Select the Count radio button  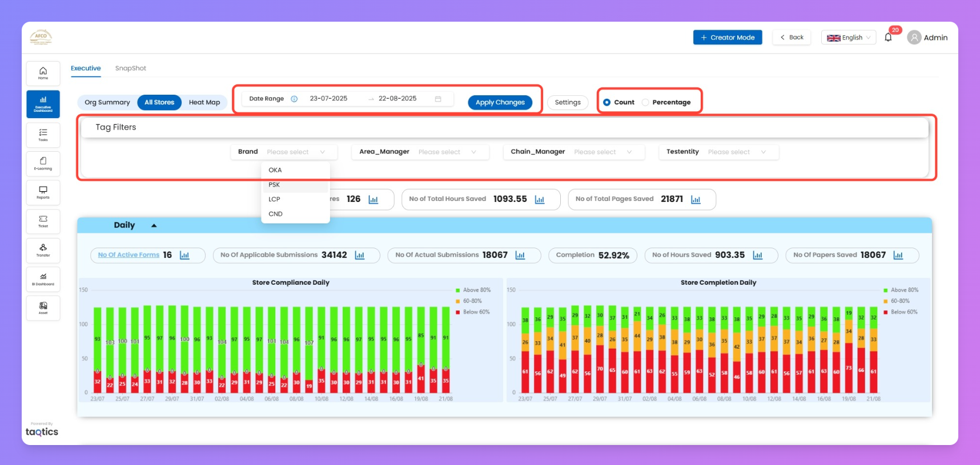pos(607,103)
